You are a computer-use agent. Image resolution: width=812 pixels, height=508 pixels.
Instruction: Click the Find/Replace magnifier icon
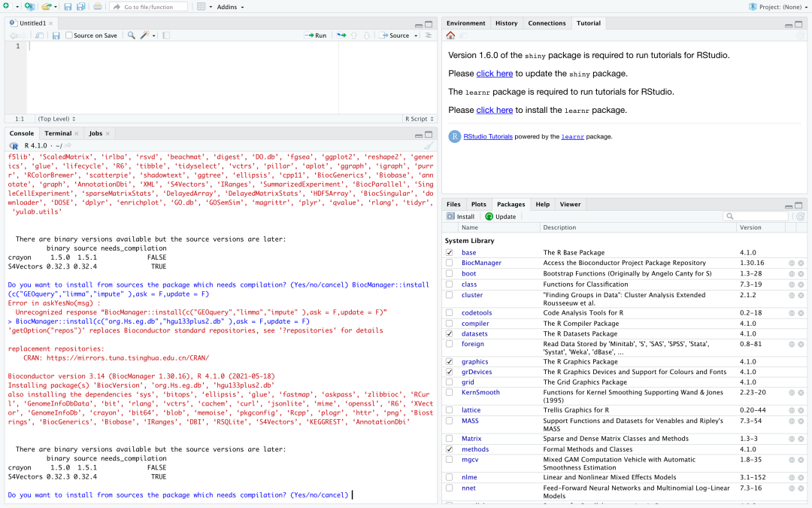click(132, 35)
